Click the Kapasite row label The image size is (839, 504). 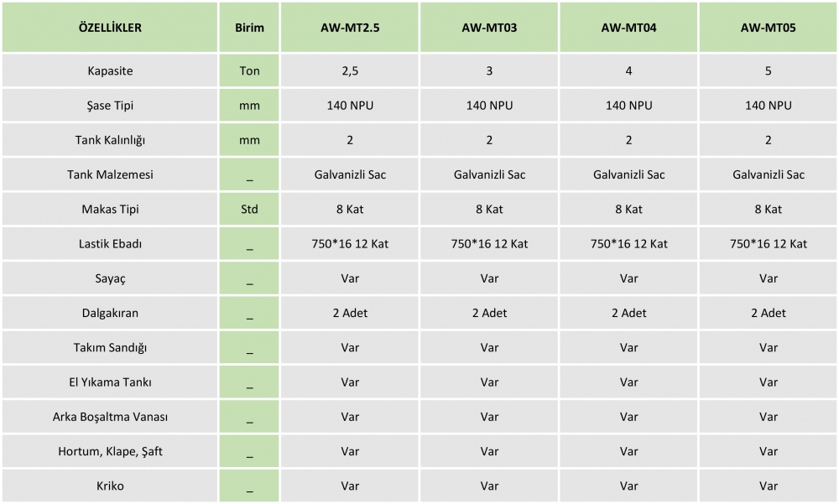coord(110,70)
